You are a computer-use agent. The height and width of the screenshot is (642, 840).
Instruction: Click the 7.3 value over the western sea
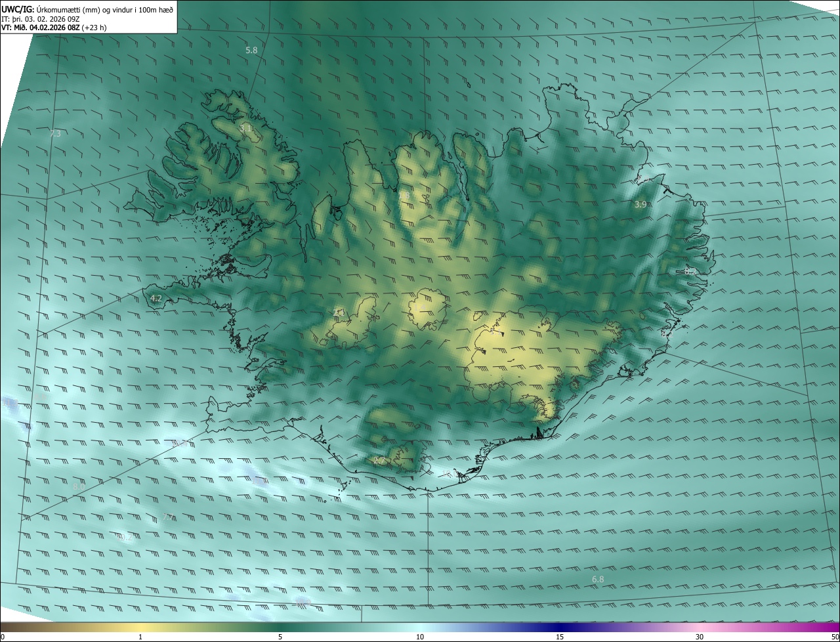55,133
